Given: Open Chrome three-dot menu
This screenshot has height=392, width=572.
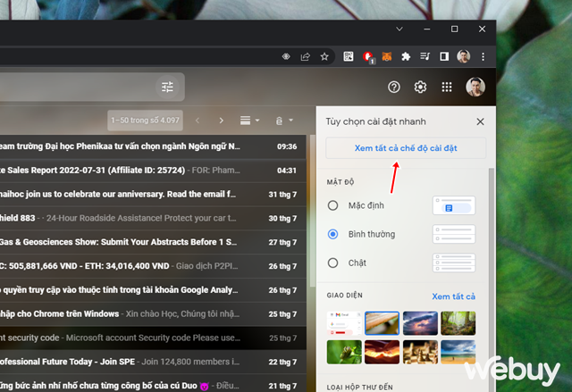Looking at the screenshot, I should pyautogui.click(x=483, y=56).
